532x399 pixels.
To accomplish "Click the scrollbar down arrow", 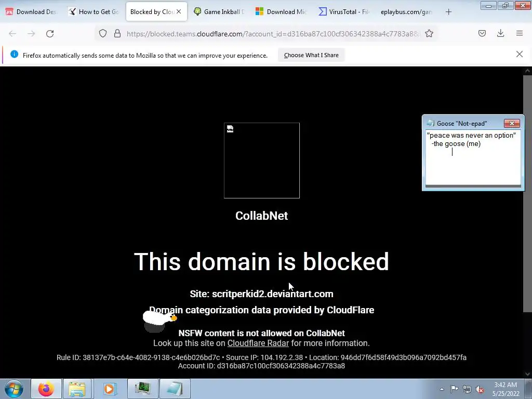I will coord(527,374).
